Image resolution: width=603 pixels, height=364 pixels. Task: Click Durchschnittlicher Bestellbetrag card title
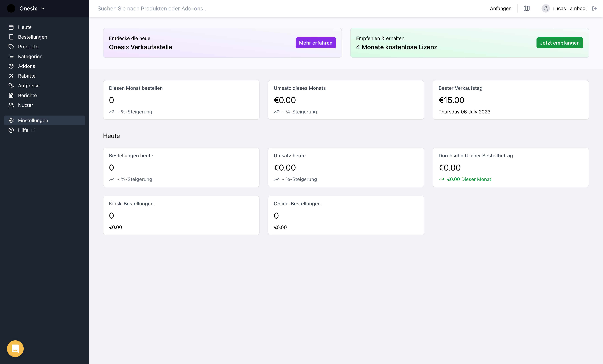476,156
